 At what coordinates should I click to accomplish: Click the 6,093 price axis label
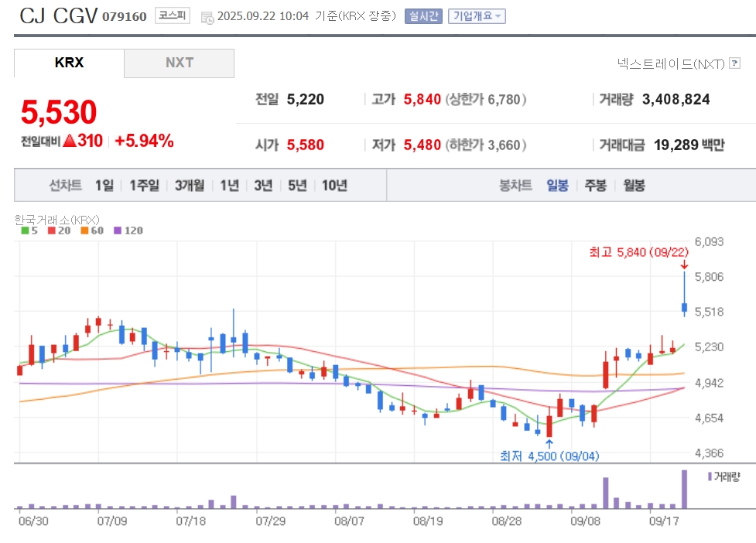click(710, 241)
